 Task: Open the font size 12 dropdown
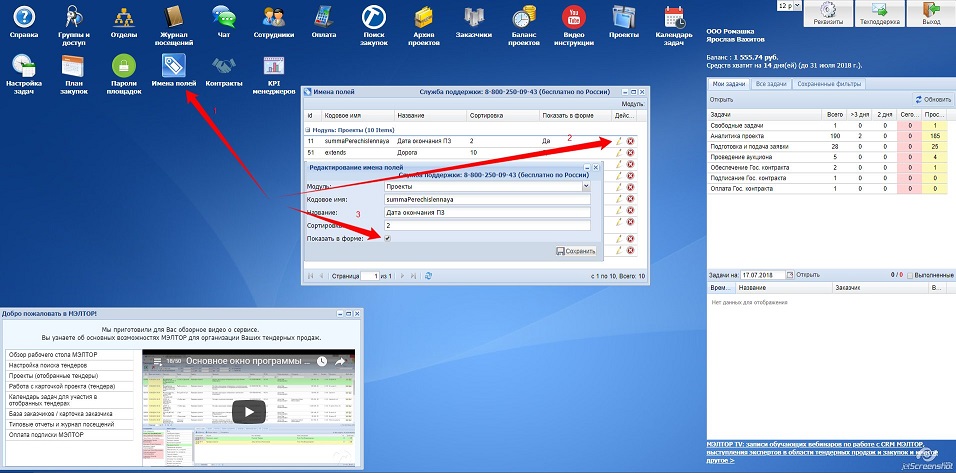[x=789, y=5]
